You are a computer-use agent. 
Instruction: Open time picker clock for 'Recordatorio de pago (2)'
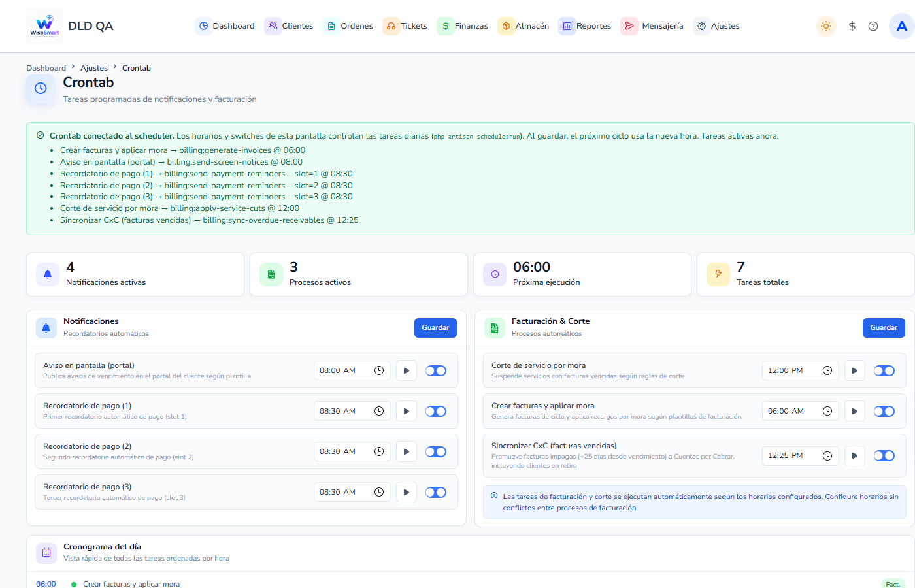pyautogui.click(x=379, y=451)
